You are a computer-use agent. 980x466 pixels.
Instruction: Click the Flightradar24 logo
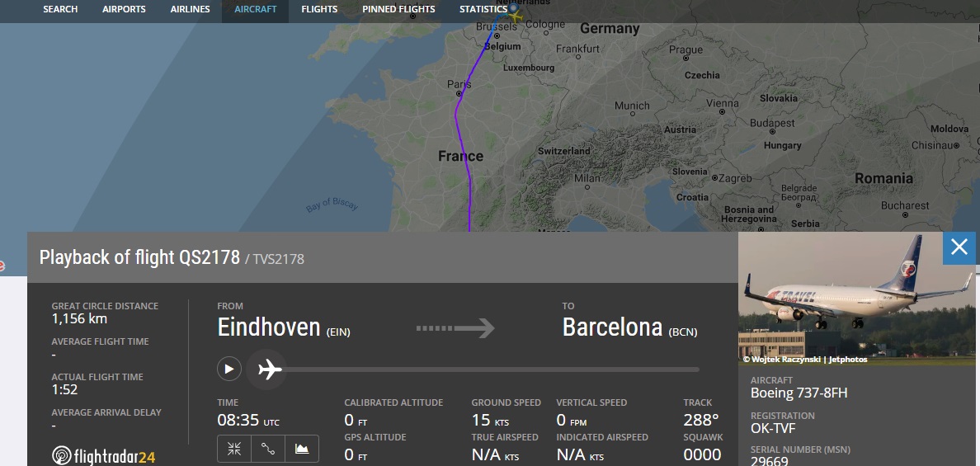(x=104, y=455)
